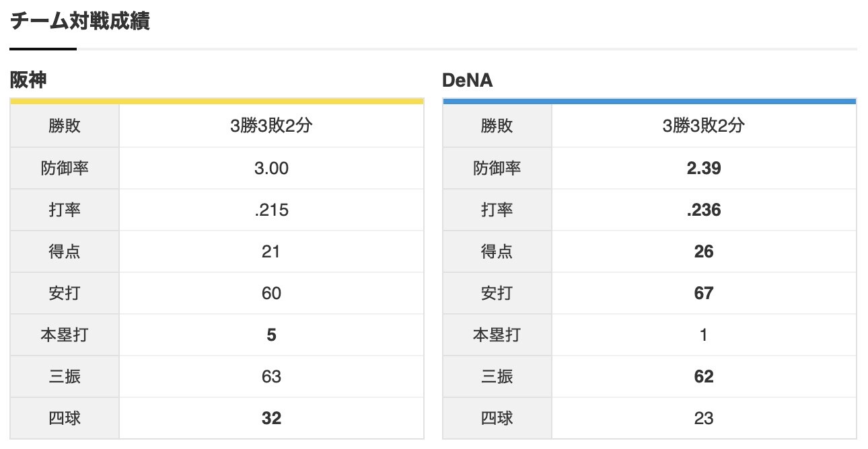Select 阪神's 防御率 value 3.00
868x449 pixels.
click(x=271, y=168)
